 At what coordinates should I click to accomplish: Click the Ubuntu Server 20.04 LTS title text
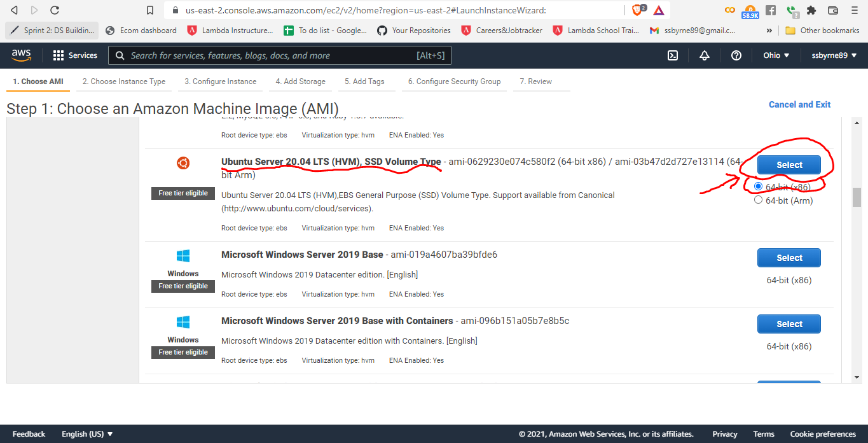[331, 162]
